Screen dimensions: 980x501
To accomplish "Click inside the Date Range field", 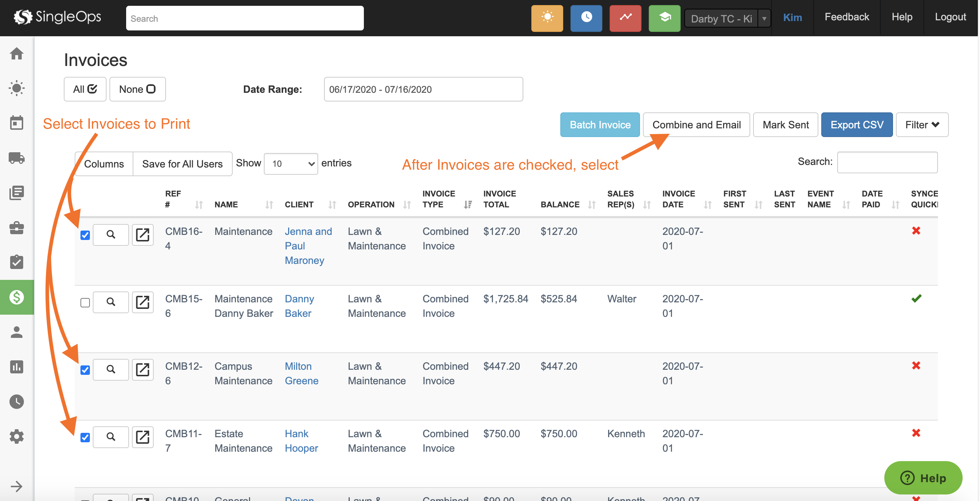I will point(423,89).
